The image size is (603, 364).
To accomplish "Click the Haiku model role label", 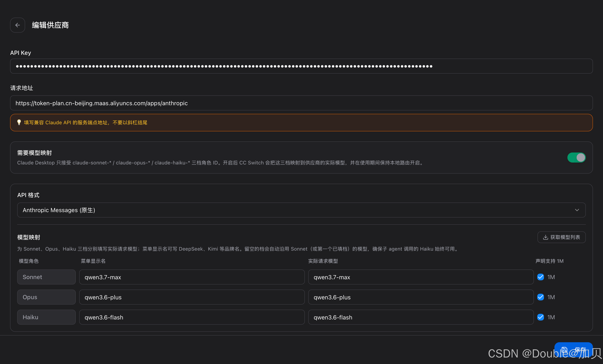I will coord(46,317).
